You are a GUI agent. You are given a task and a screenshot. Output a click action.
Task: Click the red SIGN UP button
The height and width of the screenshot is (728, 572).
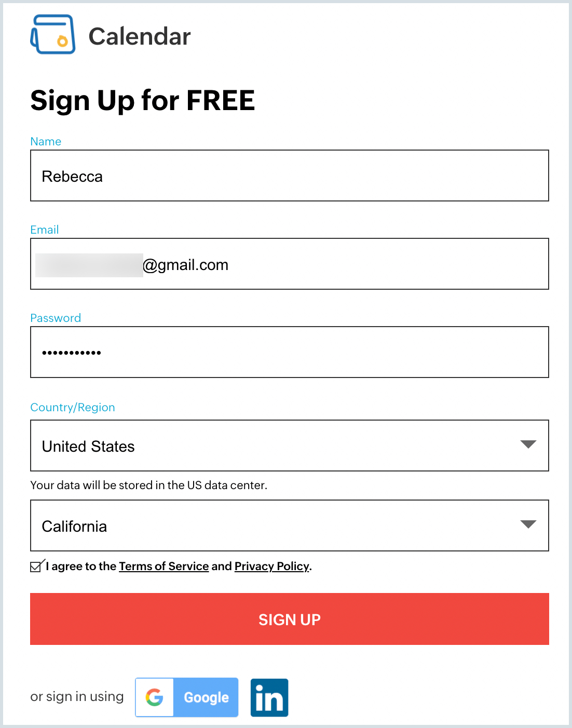pos(290,619)
